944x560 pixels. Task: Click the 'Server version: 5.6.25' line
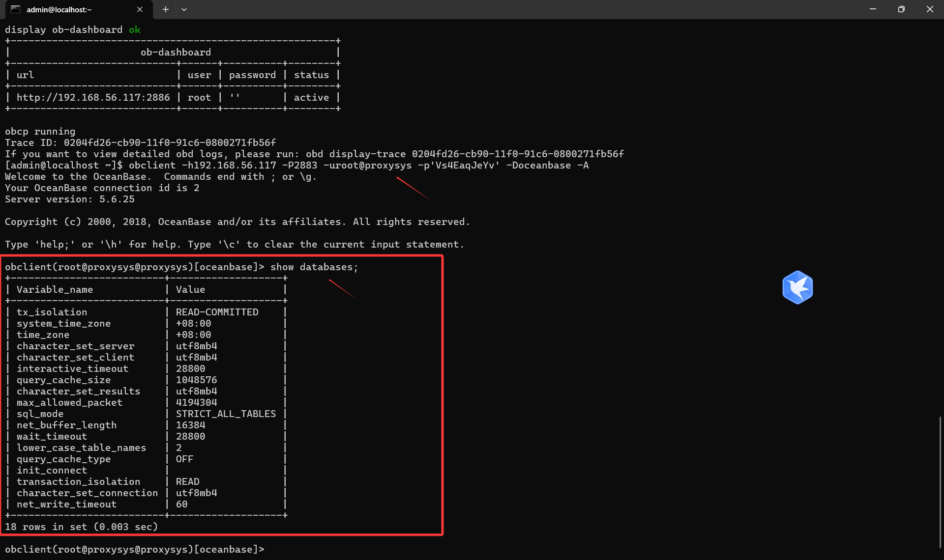coord(69,199)
